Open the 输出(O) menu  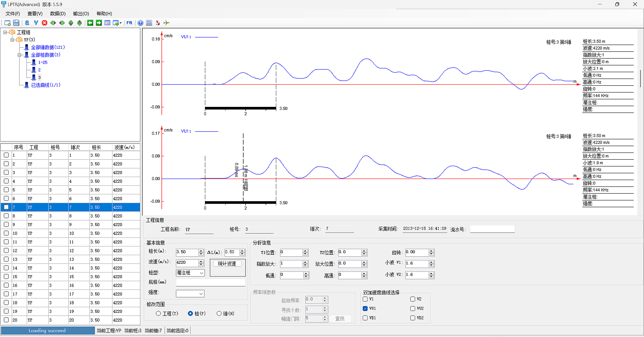click(x=81, y=14)
